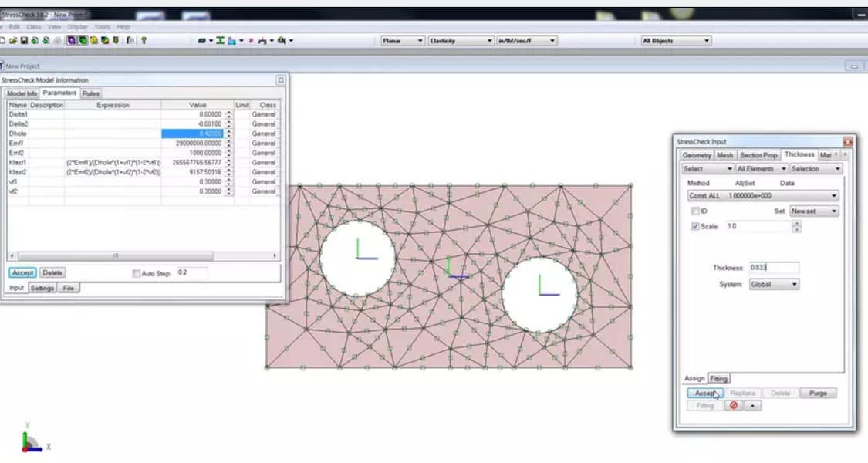This screenshot has width=868, height=463.
Task: Click the question mark help toolbar icon
Action: 144,41
